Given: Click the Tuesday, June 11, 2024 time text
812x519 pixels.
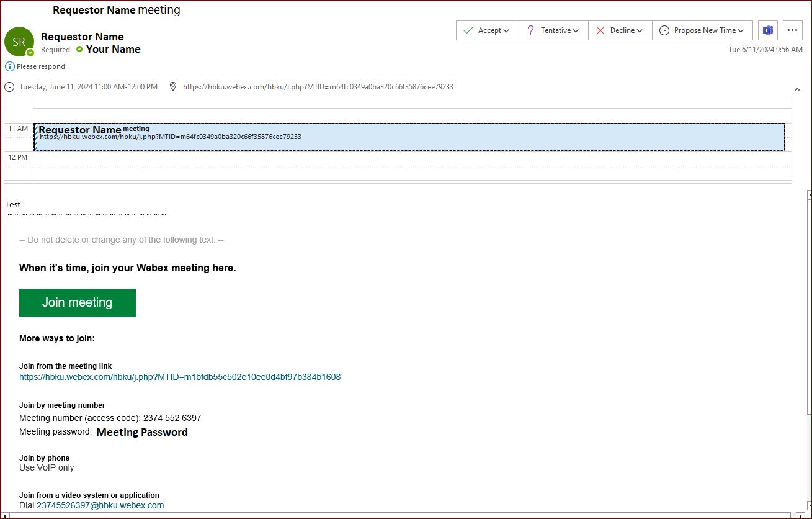Looking at the screenshot, I should coord(89,87).
